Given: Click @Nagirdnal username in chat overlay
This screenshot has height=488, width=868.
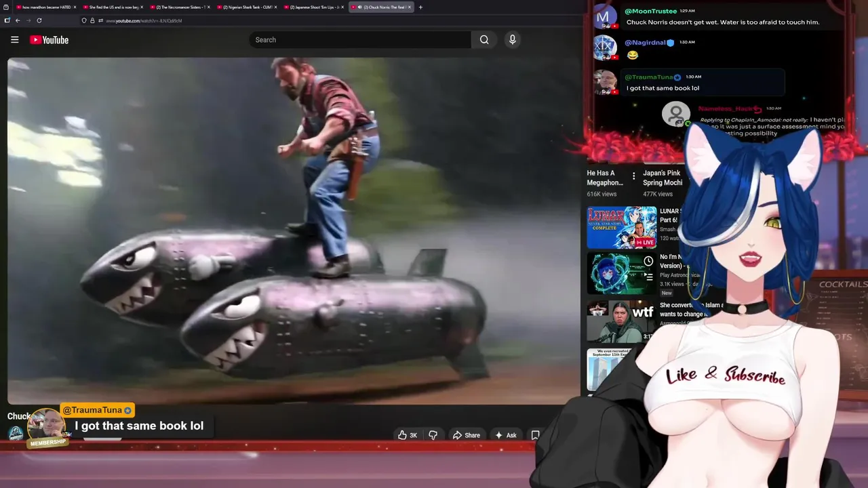Looking at the screenshot, I should coord(645,42).
